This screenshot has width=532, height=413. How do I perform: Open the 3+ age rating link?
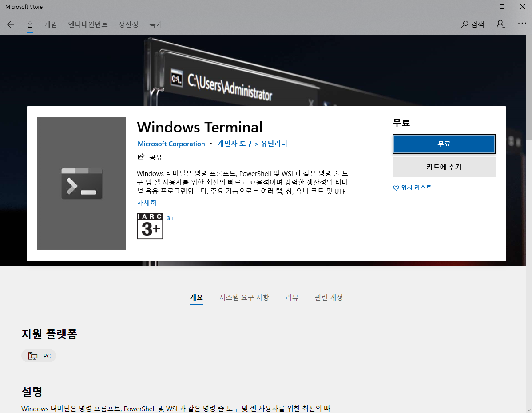pyautogui.click(x=171, y=218)
